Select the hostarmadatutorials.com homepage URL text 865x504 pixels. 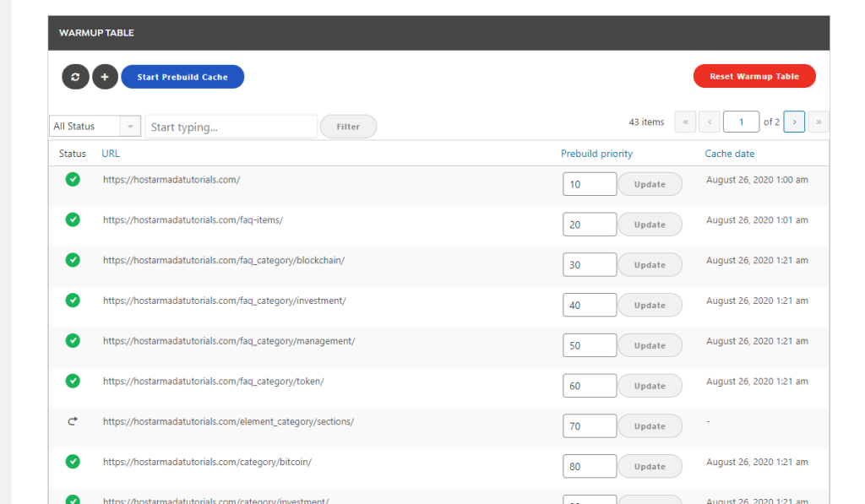click(x=171, y=180)
